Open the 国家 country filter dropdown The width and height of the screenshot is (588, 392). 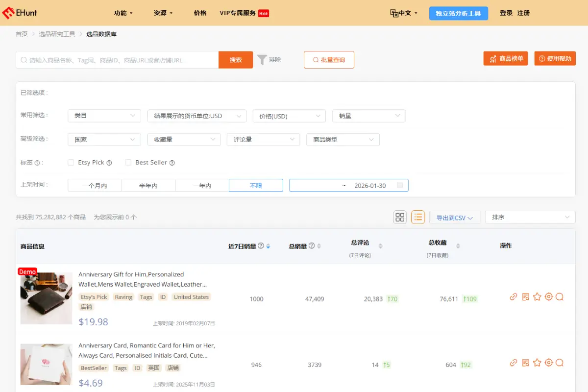click(104, 139)
